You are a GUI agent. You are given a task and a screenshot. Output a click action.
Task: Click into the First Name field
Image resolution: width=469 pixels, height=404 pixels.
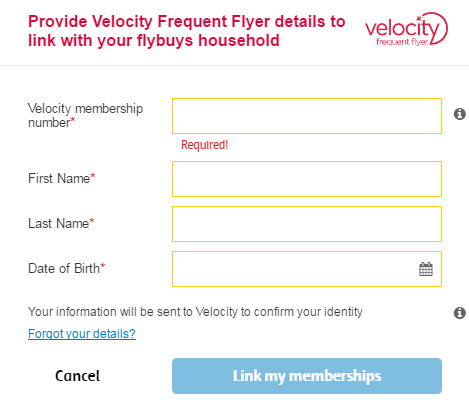click(x=307, y=179)
